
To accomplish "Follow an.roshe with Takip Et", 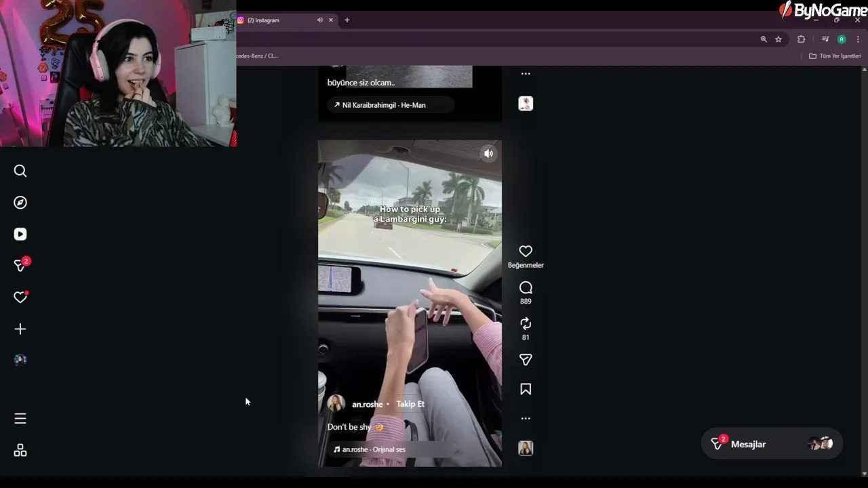I will 410,404.
